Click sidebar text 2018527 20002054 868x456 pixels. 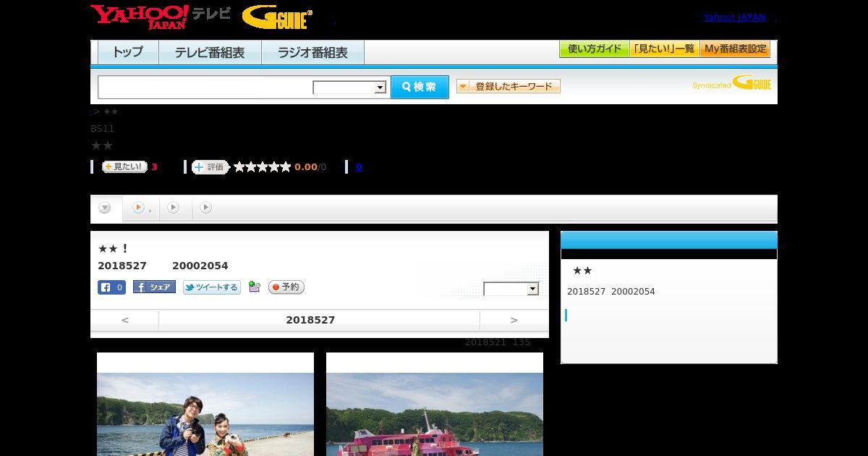point(611,292)
